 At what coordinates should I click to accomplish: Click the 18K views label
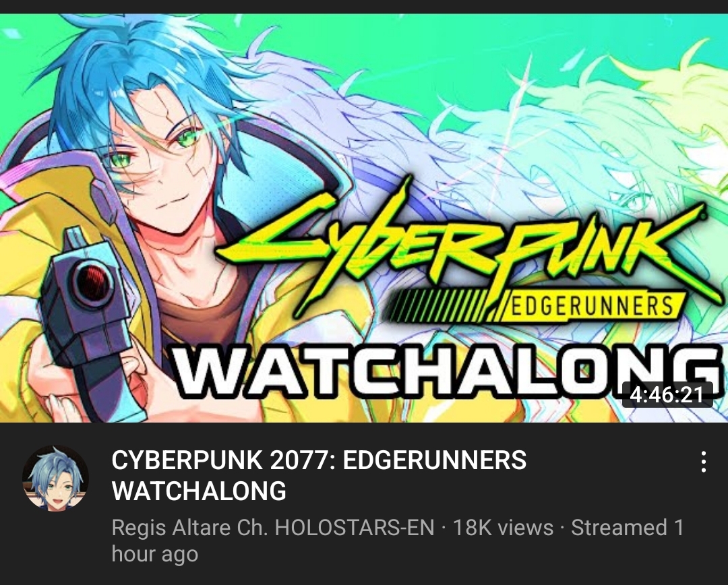click(x=503, y=528)
